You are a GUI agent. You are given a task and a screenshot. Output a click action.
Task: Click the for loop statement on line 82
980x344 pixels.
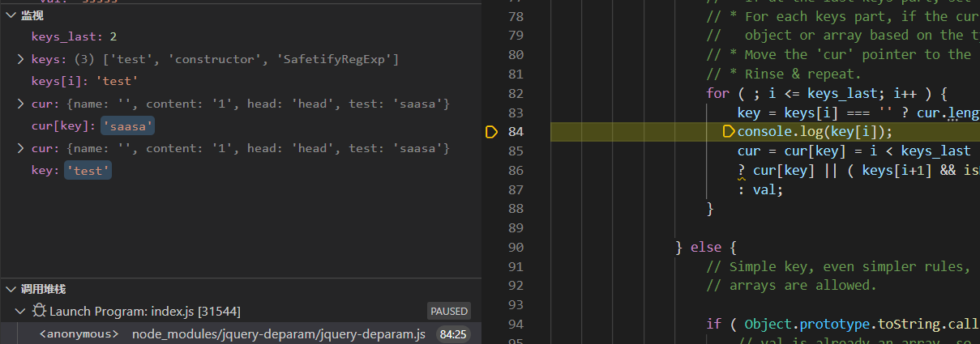827,93
